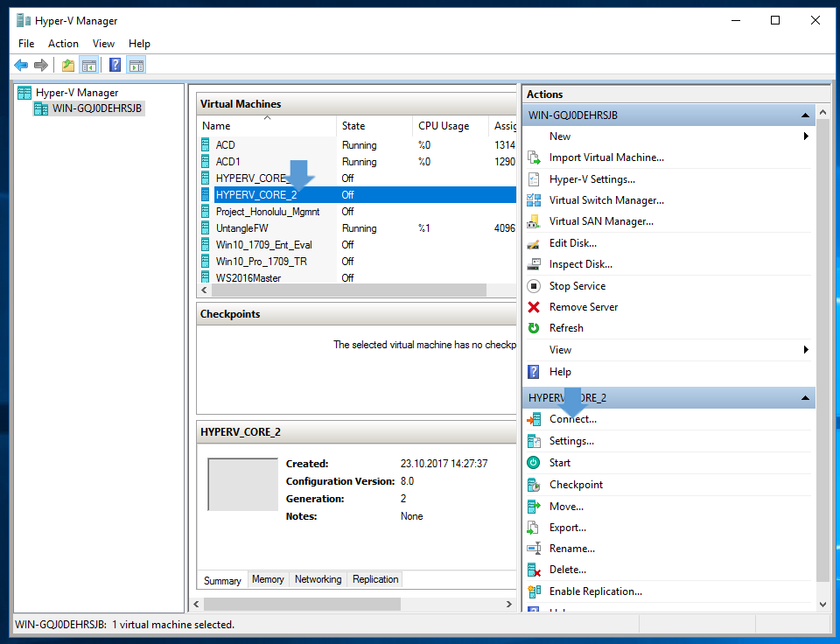Select the Win10_Pro_1709_TR virtual machine
The image size is (840, 644).
[357, 262]
